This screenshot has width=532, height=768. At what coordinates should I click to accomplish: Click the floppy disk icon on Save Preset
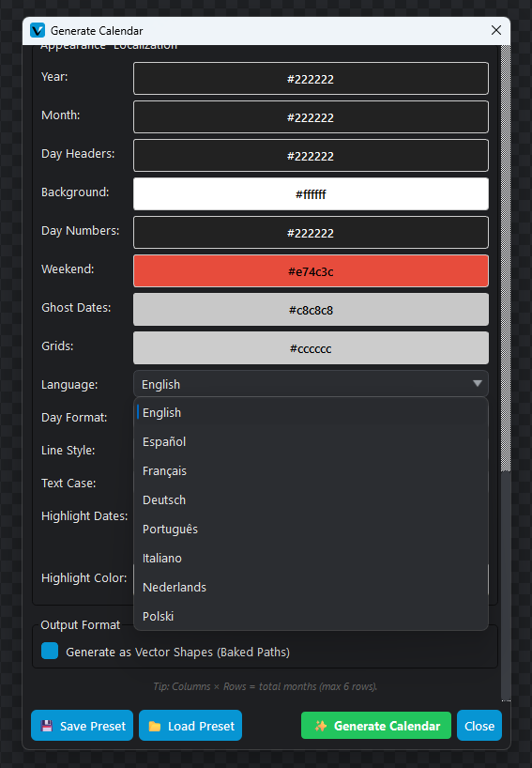click(47, 726)
